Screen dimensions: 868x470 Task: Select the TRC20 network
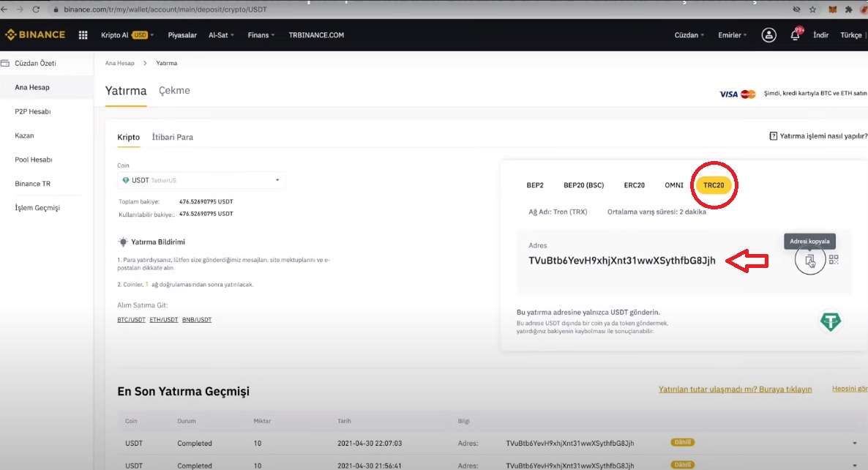pos(714,185)
